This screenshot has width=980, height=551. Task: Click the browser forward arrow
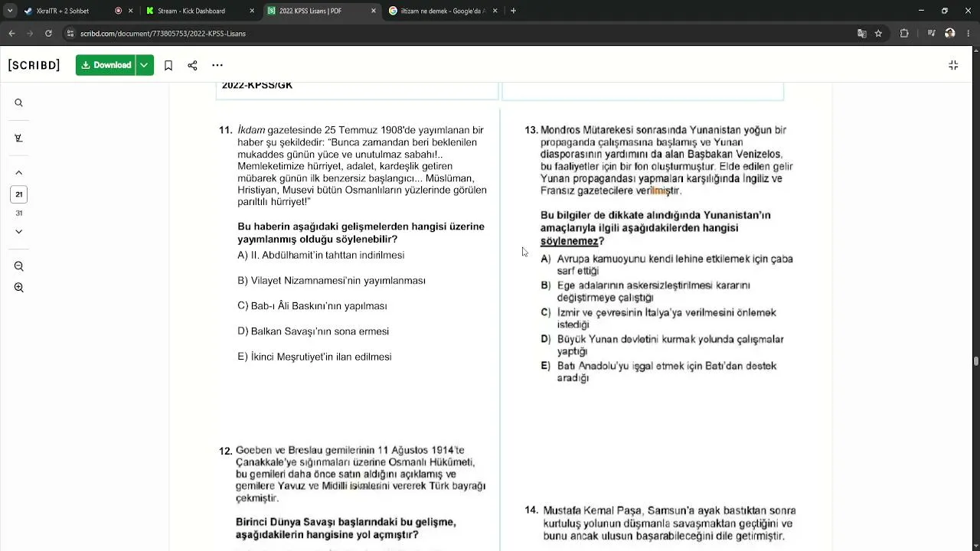click(30, 34)
